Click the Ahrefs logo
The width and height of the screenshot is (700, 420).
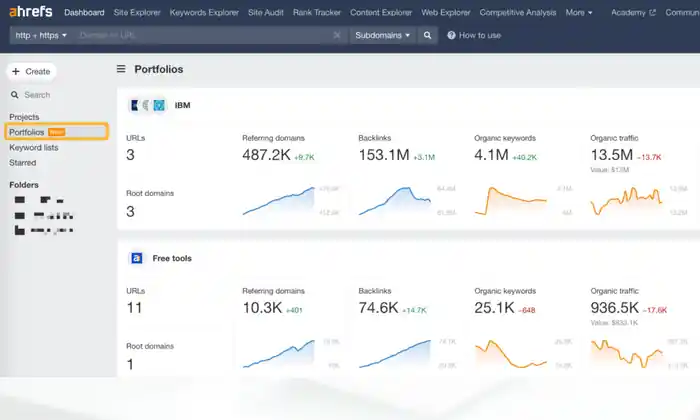[30, 12]
